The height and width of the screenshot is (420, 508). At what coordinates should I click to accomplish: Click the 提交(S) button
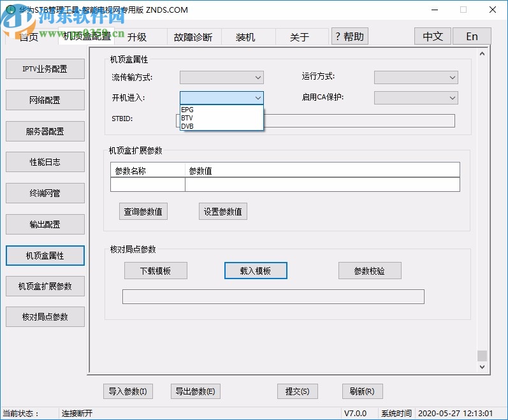(298, 391)
